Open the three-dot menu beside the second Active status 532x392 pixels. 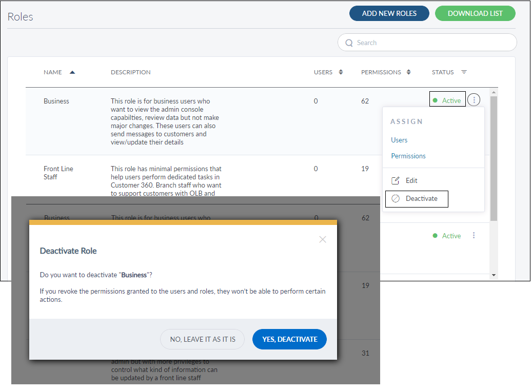pos(474,236)
